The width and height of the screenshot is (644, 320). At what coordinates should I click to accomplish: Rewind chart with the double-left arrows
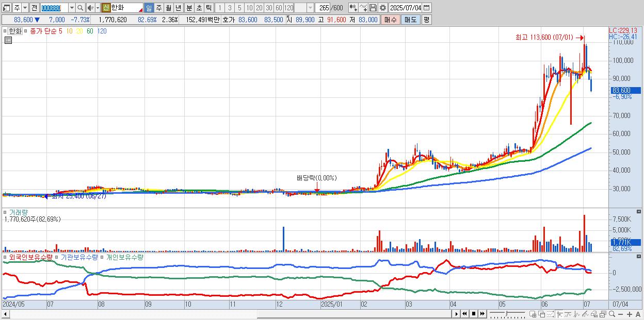(464, 314)
